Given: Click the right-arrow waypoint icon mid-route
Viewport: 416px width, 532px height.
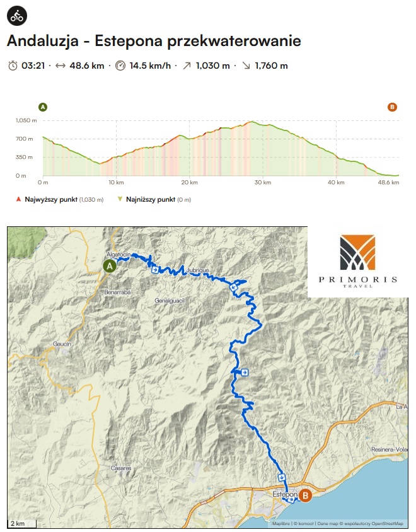Looking at the screenshot, I should (x=245, y=373).
